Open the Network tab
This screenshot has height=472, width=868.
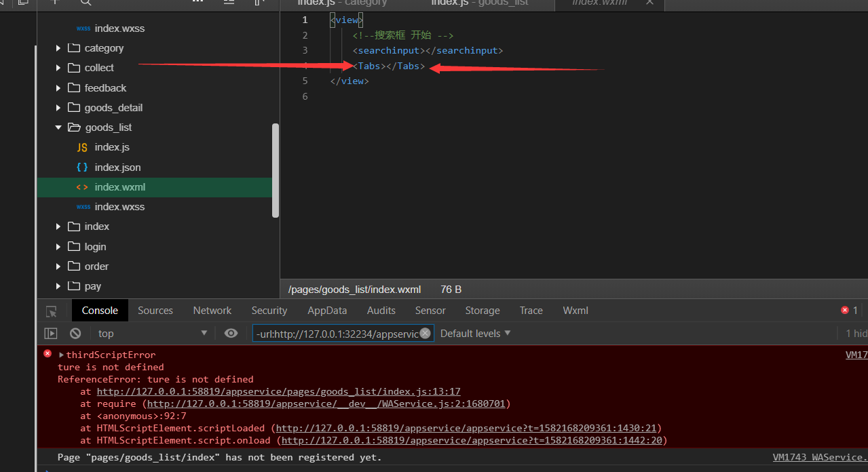pos(212,311)
